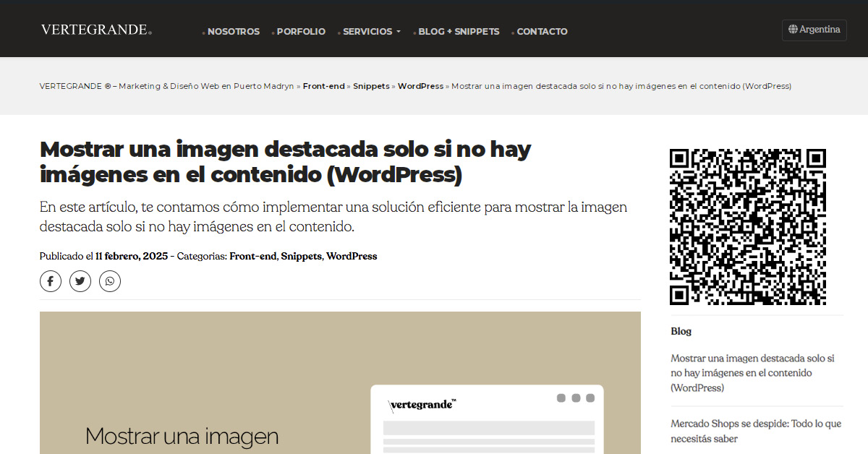This screenshot has width=868, height=454.
Task: Click the VERTEGRANDE logo in header
Action: (95, 30)
